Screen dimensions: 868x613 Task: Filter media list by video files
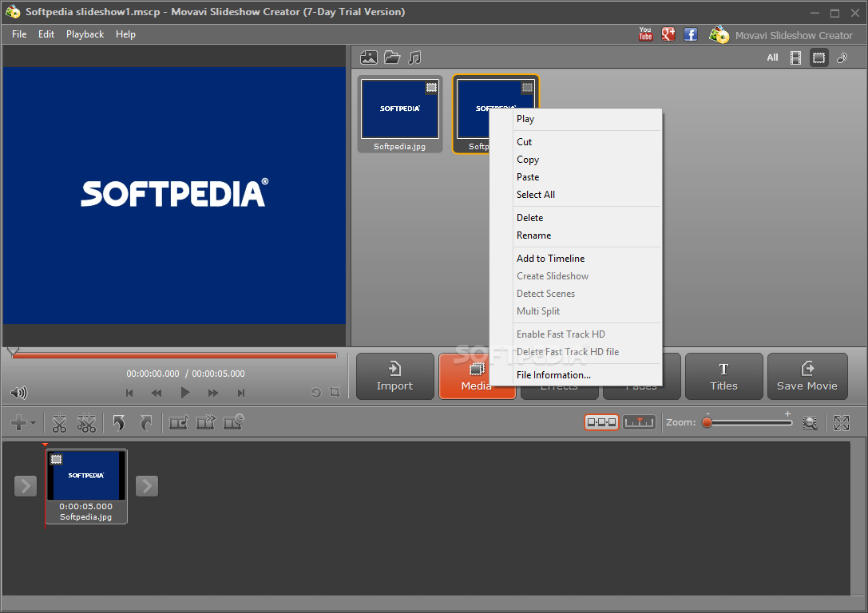(x=795, y=57)
